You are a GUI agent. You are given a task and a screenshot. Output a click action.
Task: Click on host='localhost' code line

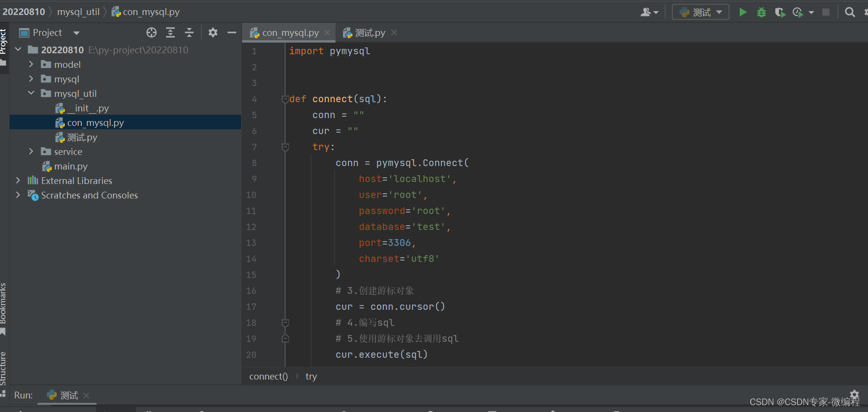click(x=408, y=179)
